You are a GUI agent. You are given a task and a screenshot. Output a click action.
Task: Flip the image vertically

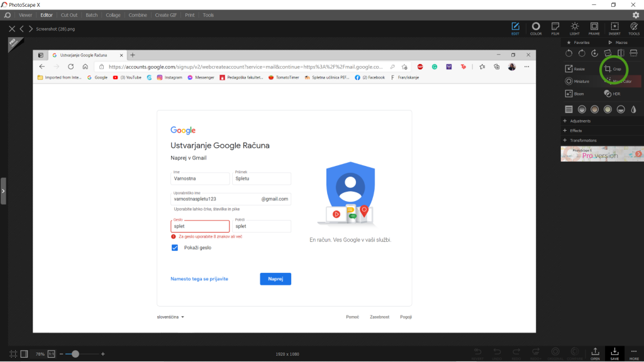pos(634,53)
